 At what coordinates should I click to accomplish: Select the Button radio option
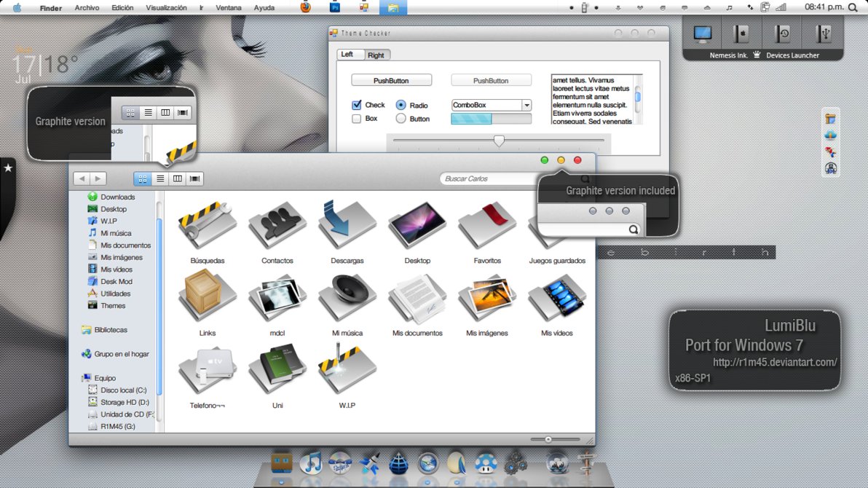(x=401, y=119)
